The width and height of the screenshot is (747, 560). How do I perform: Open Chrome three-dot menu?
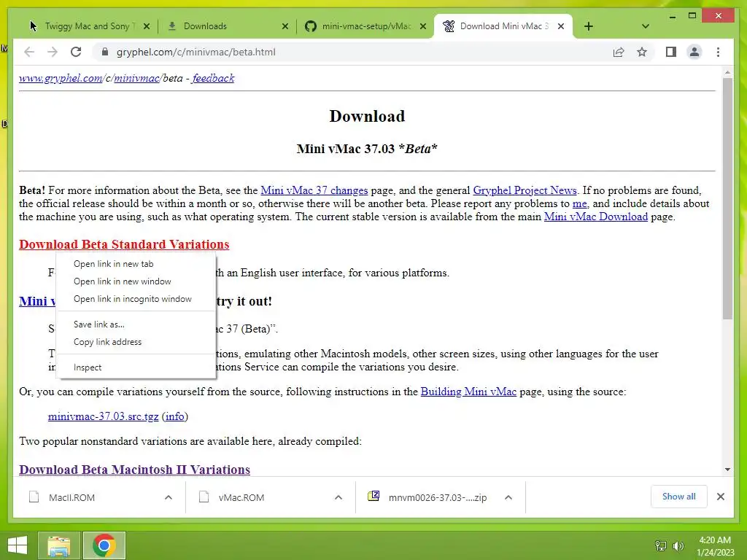tap(718, 52)
